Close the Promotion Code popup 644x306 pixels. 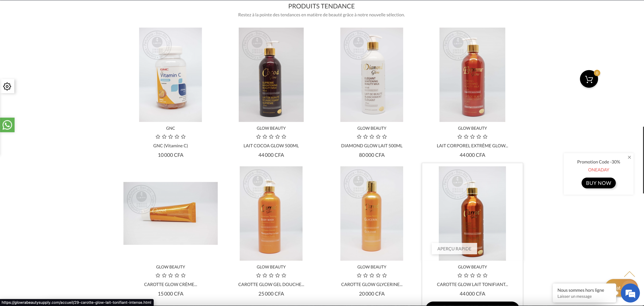(x=629, y=157)
